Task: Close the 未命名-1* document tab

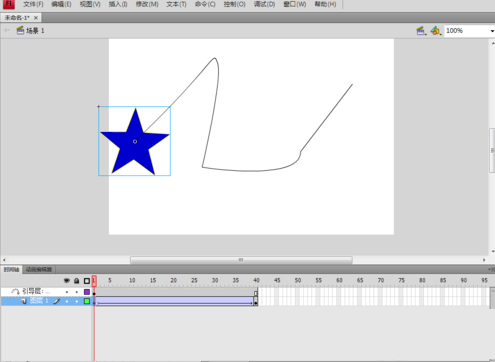Action: tap(36, 18)
